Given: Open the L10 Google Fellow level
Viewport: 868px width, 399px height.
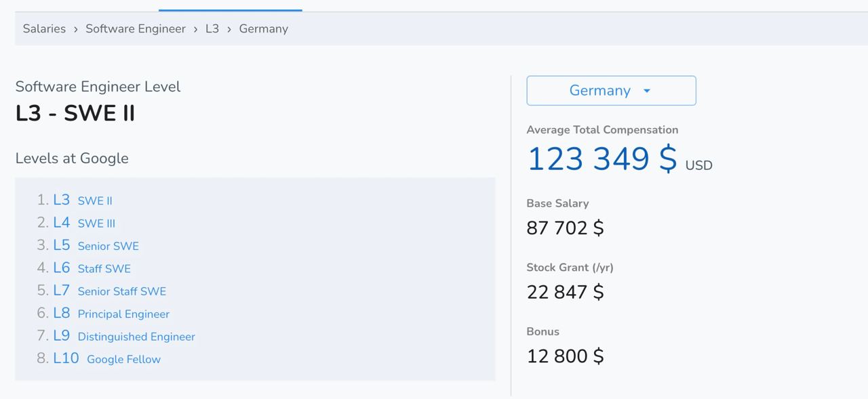Looking at the screenshot, I should (106, 358).
